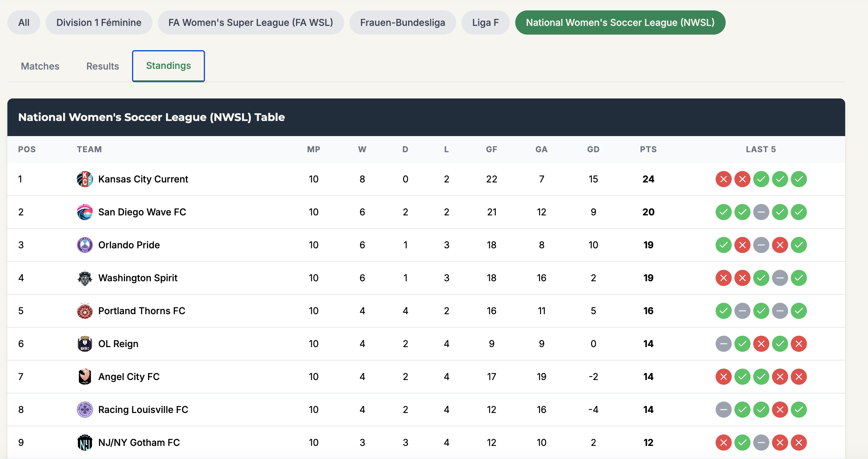Click the TEAM column header
The image size is (868, 459).
[89, 150]
